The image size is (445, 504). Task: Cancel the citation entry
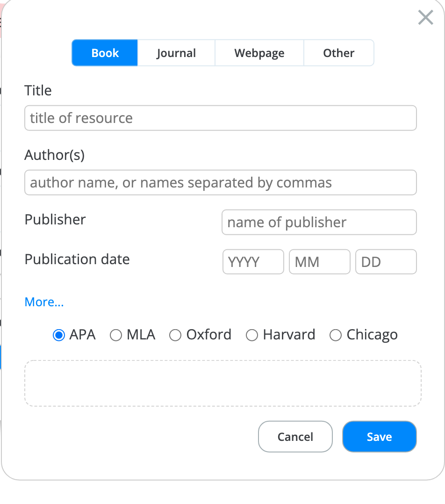(295, 436)
